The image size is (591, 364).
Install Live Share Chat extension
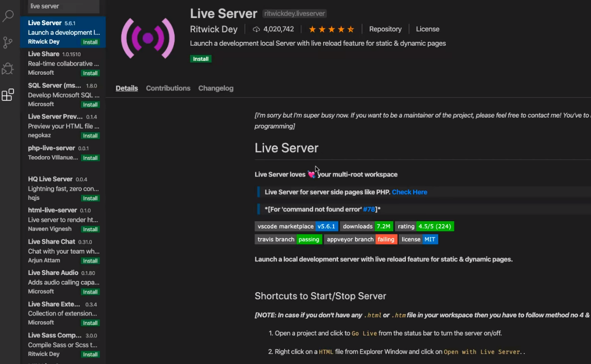tap(90, 261)
